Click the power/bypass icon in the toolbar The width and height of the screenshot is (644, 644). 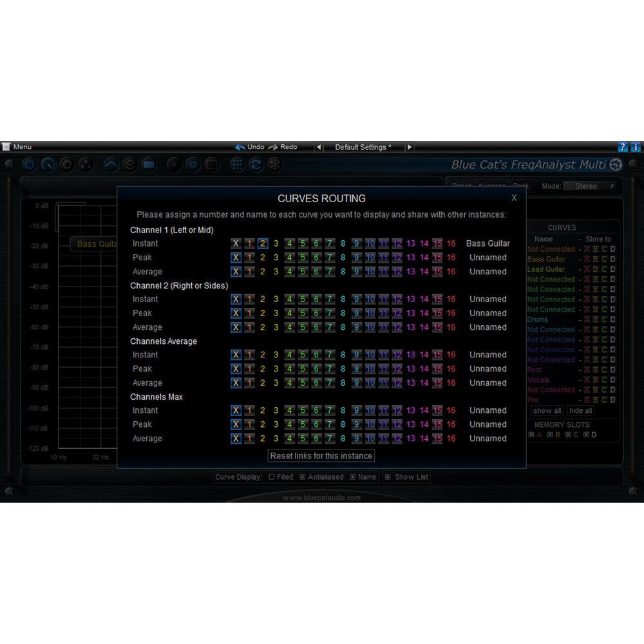[x=29, y=164]
